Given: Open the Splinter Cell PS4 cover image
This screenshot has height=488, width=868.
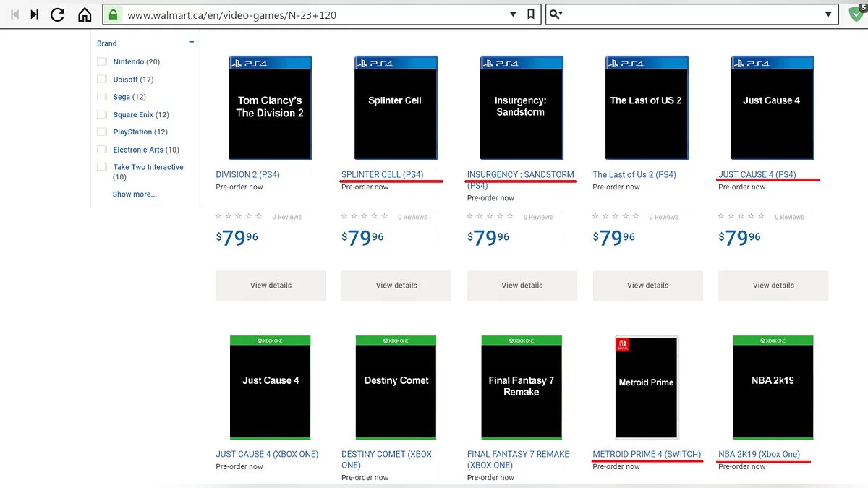Looking at the screenshot, I should (395, 108).
